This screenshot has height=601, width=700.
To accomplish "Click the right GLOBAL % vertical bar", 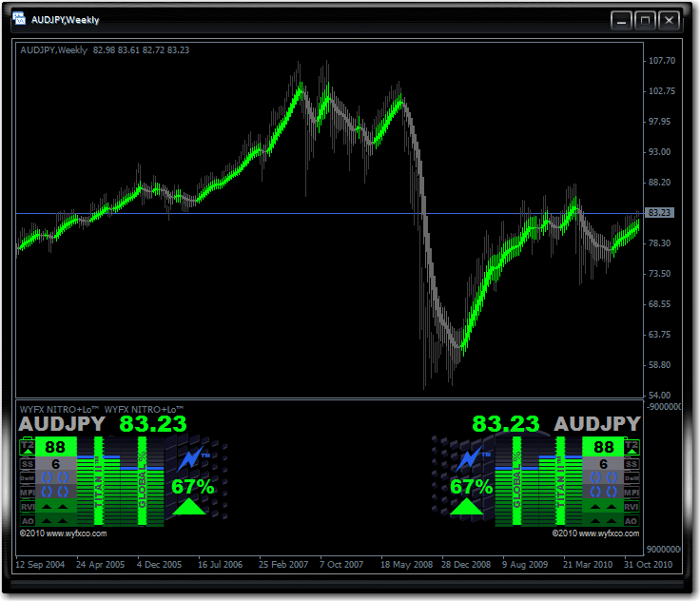I will 517,480.
